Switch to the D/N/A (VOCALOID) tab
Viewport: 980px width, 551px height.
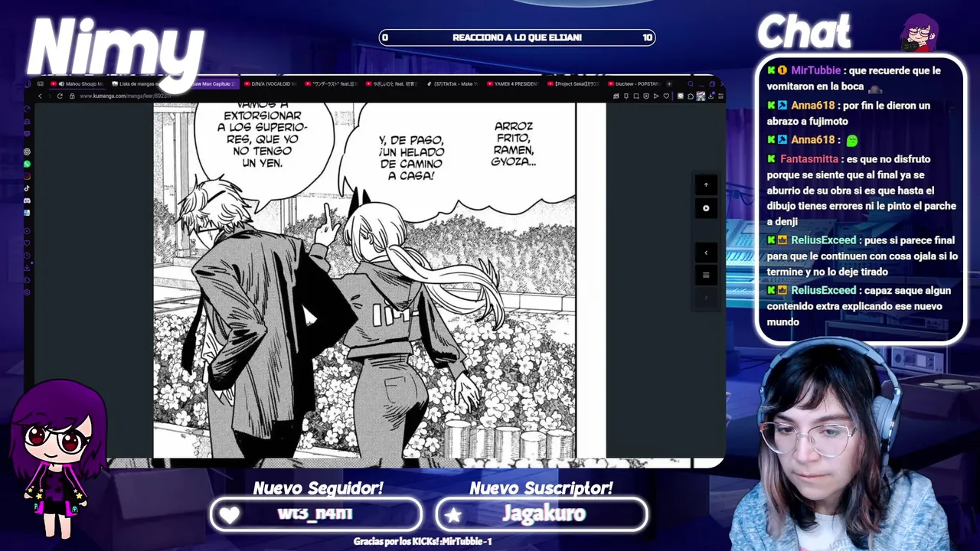coord(269,83)
